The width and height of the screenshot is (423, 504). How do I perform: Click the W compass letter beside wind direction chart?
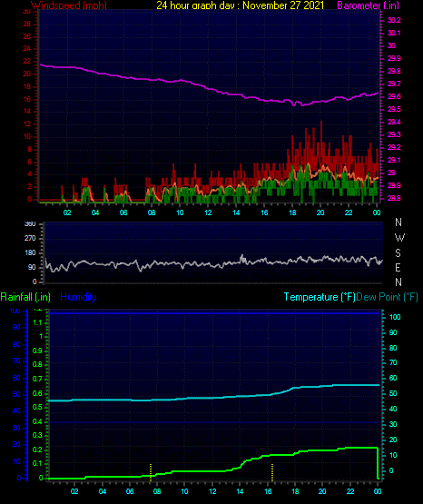[399, 238]
